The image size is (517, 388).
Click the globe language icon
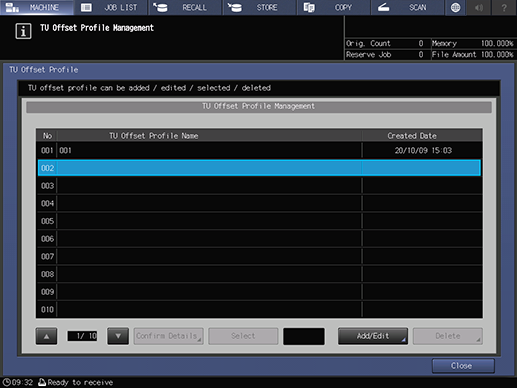pyautogui.click(x=455, y=7)
